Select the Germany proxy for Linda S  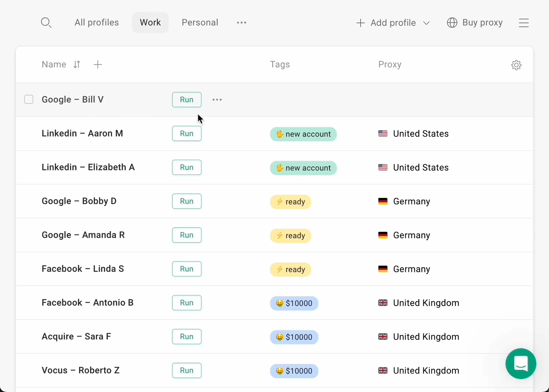click(404, 269)
